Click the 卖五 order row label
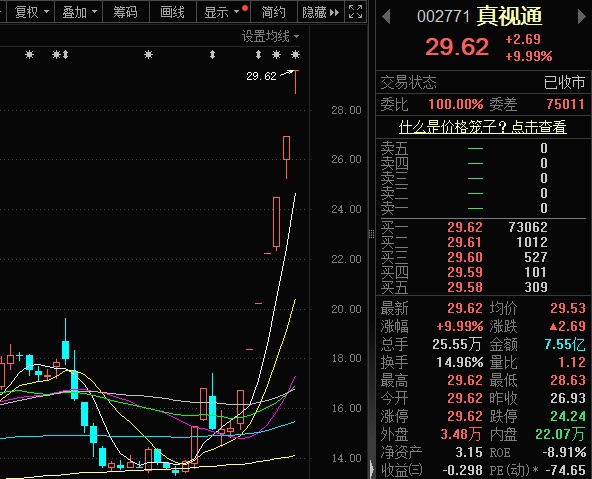592x479 pixels. pyautogui.click(x=394, y=148)
